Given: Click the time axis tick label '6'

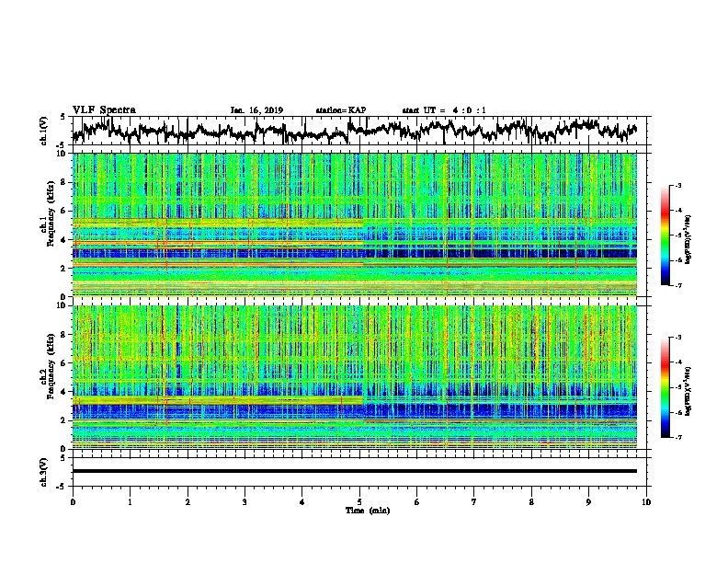Looking at the screenshot, I should [417, 502].
